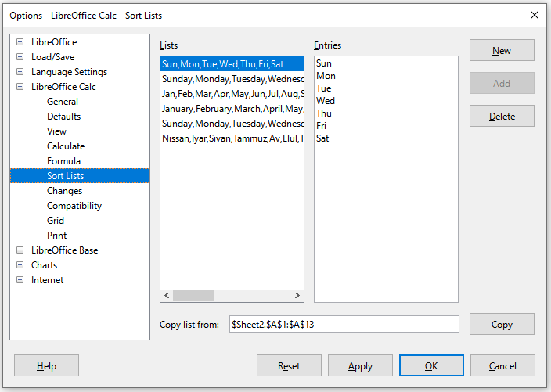551x392 pixels.
Task: Select the Sort Lists tree item
Action: (x=80, y=175)
